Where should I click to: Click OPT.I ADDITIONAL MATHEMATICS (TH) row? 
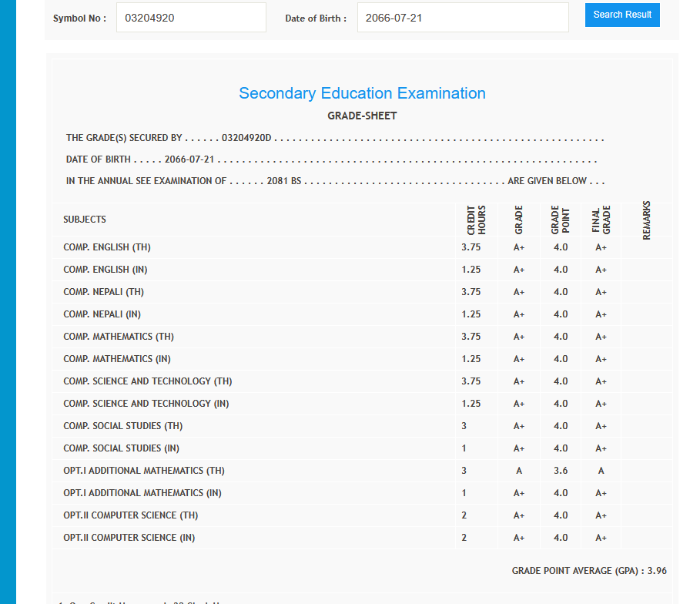[x=144, y=471]
